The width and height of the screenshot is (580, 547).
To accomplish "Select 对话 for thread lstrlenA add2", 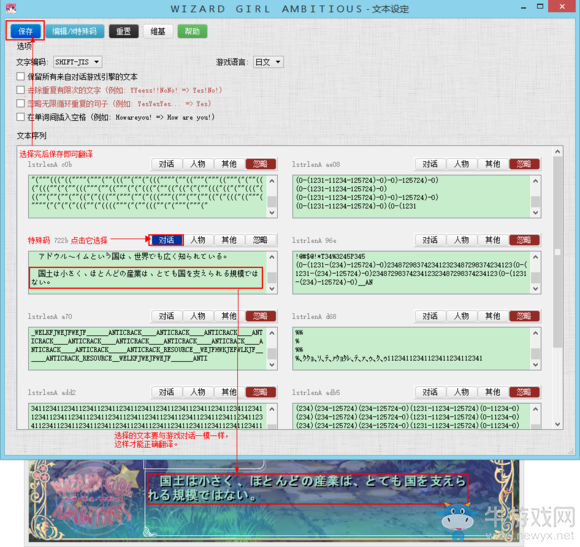I will (x=166, y=392).
